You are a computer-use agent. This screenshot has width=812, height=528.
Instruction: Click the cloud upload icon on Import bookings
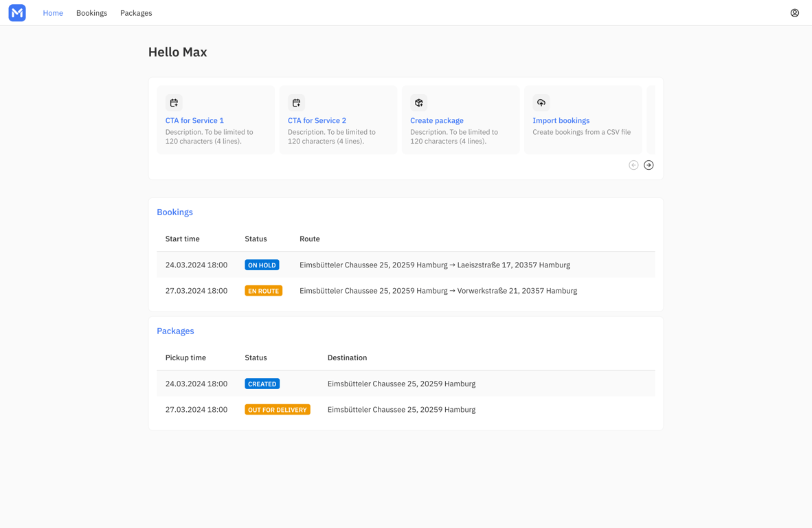point(541,102)
